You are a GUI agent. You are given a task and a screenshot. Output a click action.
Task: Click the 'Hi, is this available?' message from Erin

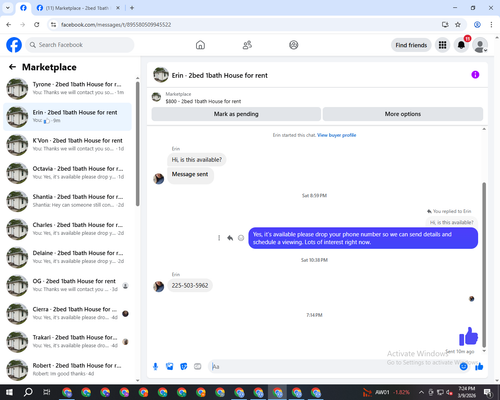pyautogui.click(x=197, y=160)
